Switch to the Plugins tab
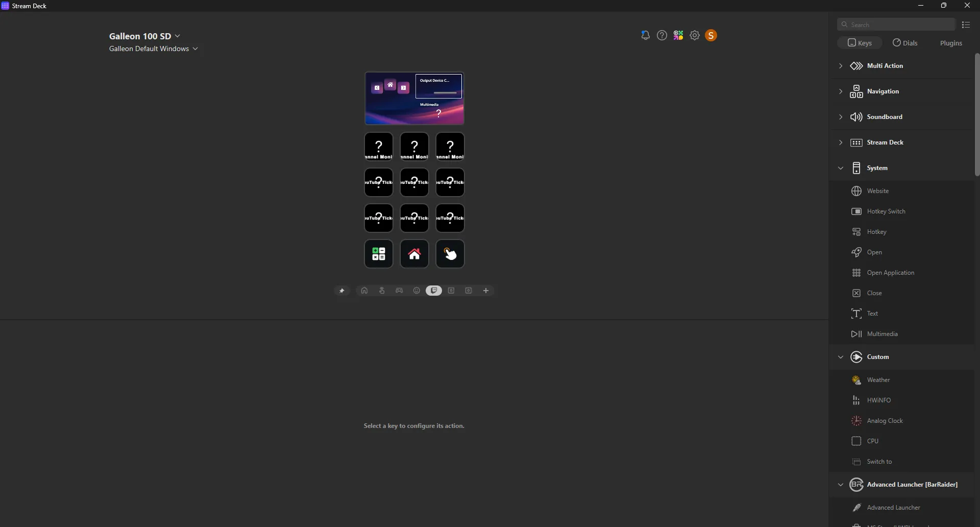The image size is (980, 527). click(951, 43)
